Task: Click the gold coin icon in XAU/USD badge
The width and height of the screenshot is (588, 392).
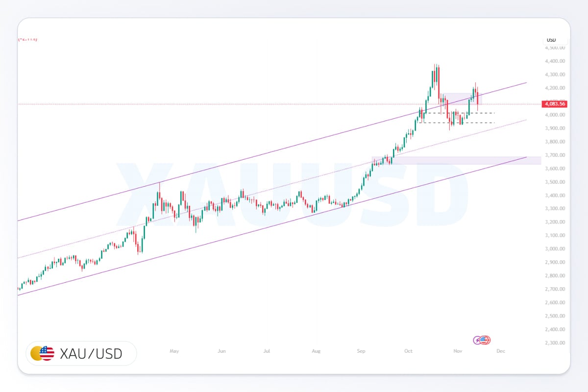Action: pos(37,353)
